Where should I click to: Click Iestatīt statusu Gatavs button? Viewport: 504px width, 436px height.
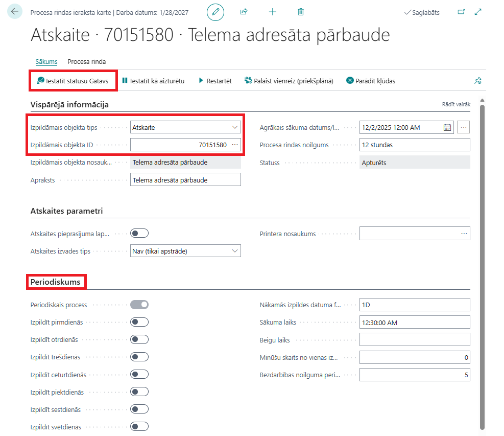[x=72, y=81]
